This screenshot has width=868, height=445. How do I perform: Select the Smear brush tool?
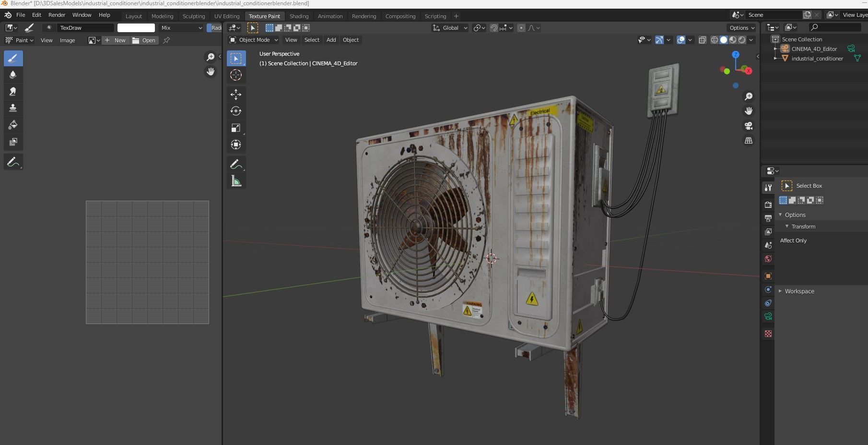pos(13,91)
